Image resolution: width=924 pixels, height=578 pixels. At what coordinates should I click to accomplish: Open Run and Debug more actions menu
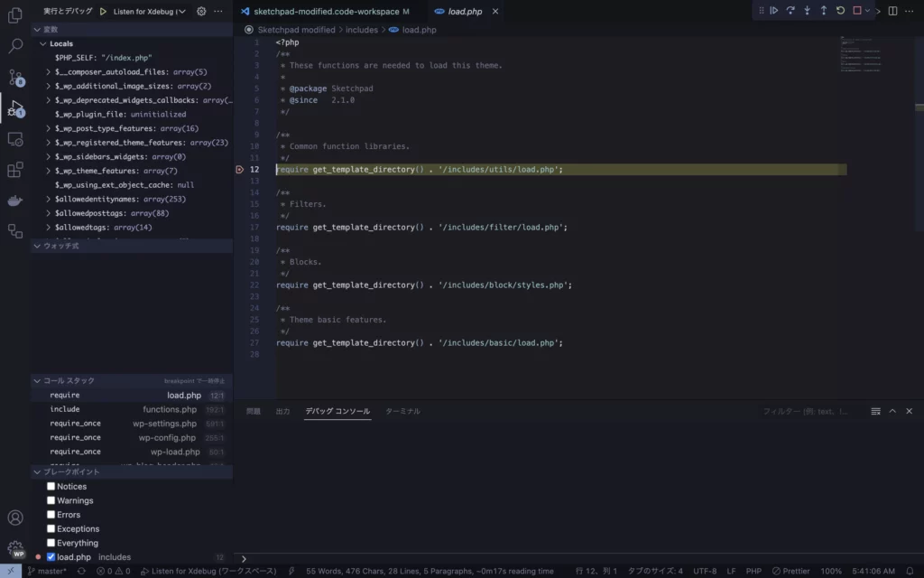pyautogui.click(x=218, y=11)
